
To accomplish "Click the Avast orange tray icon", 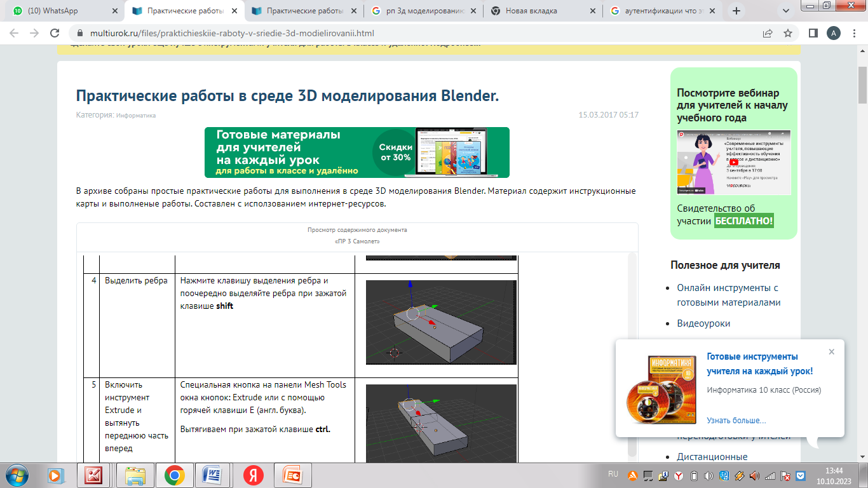I will pyautogui.click(x=632, y=475).
